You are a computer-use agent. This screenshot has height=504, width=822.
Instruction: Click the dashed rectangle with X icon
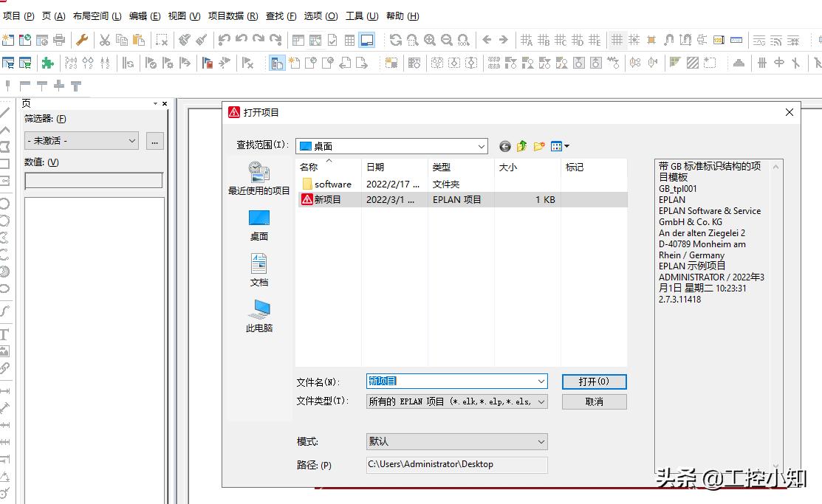tap(162, 40)
